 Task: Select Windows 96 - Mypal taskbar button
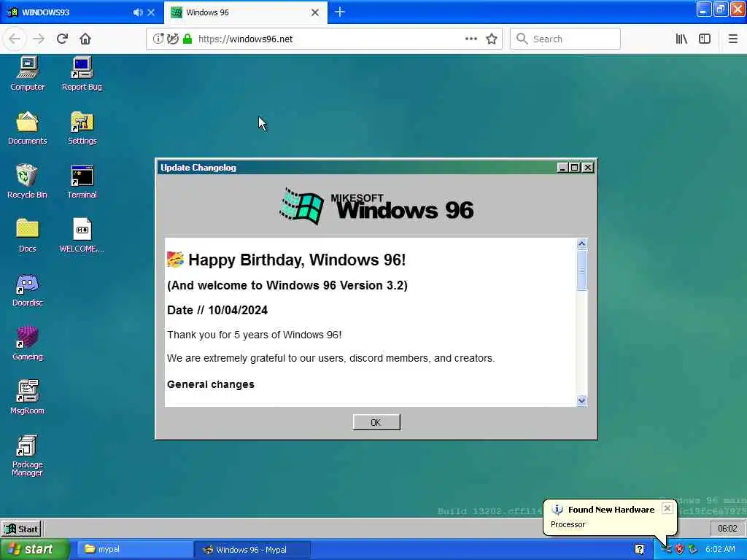coord(252,549)
